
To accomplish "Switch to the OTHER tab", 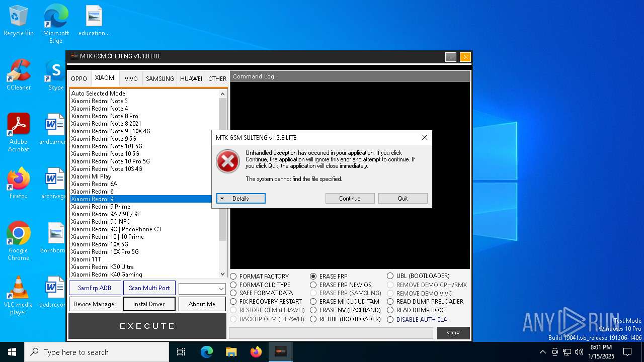I will click(x=217, y=79).
